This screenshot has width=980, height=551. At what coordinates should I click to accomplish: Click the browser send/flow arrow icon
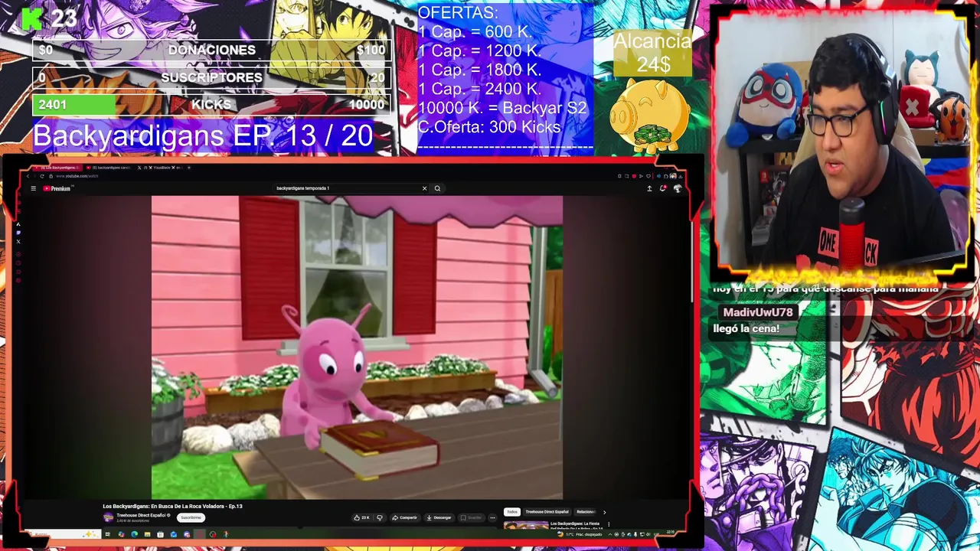641,176
